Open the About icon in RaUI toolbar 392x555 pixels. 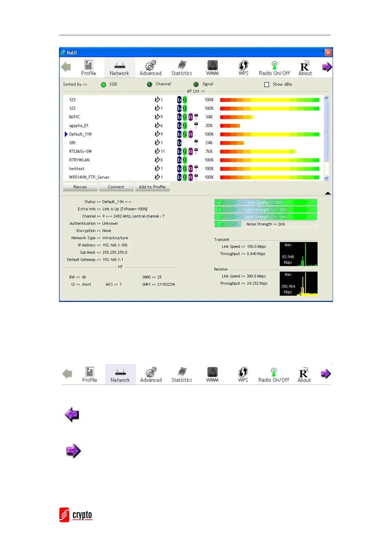pos(305,68)
